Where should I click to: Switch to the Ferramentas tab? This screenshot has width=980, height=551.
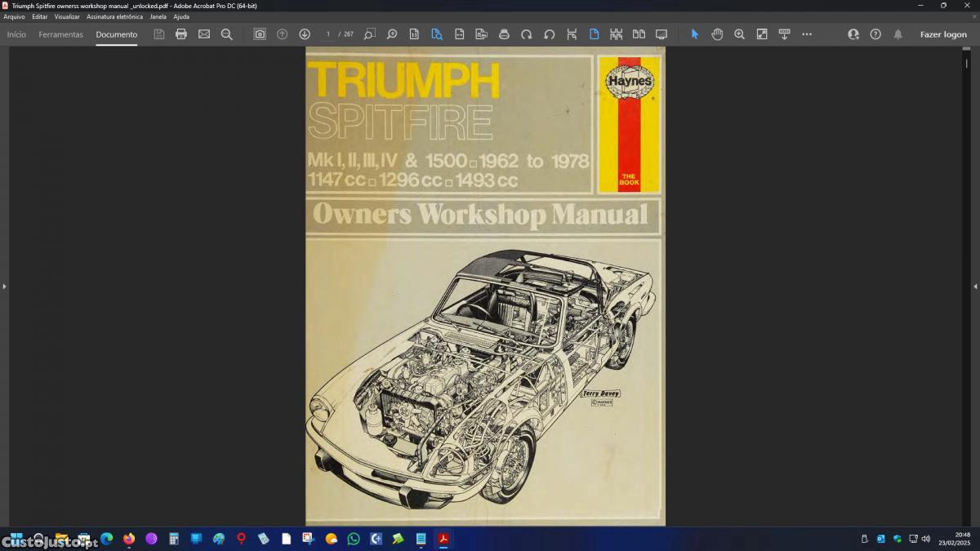60,34
